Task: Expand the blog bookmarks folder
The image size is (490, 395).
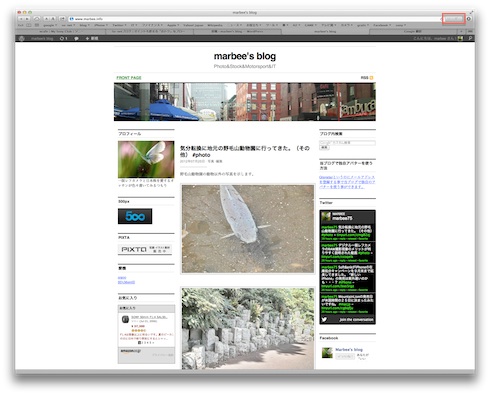Action: pyautogui.click(x=84, y=25)
